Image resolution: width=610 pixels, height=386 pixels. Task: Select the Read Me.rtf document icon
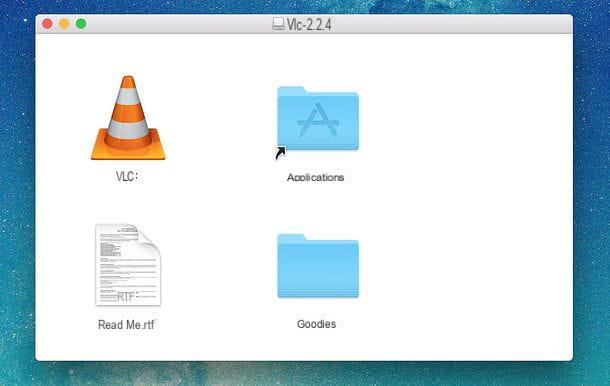click(x=128, y=265)
